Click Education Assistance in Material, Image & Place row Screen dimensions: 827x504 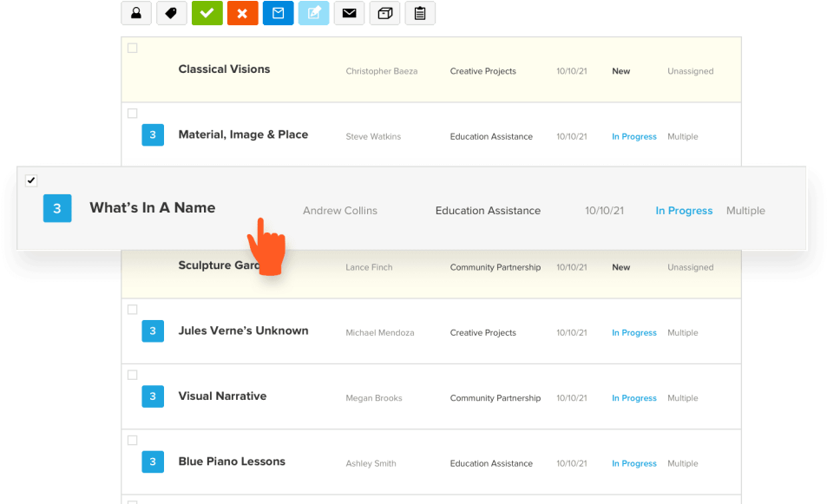tap(491, 136)
